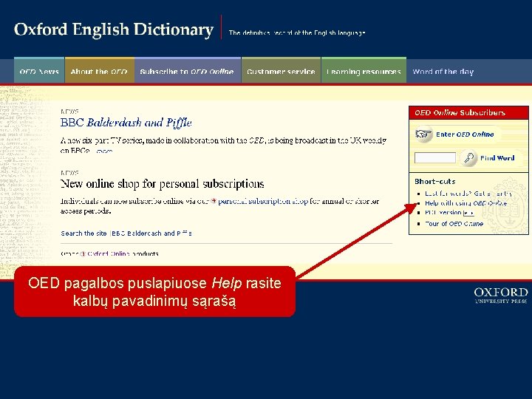This screenshot has height=399, width=532.
Task: Open the Lost for words shortcut link
Action: pos(468,194)
